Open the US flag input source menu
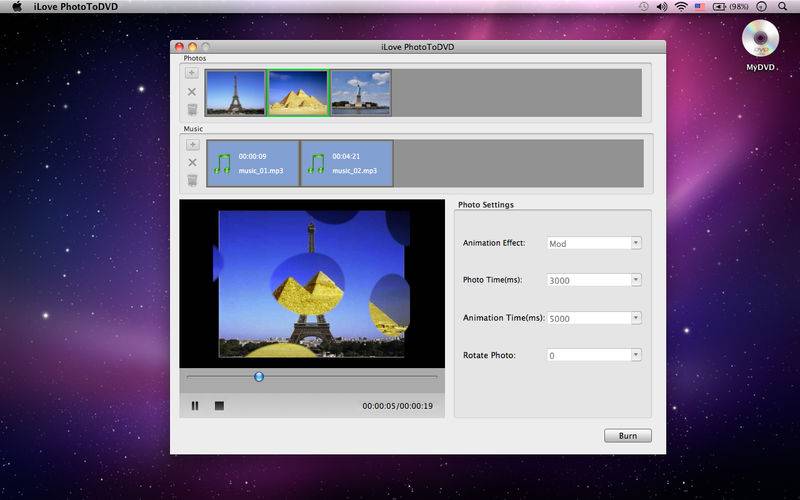800x500 pixels. click(699, 7)
